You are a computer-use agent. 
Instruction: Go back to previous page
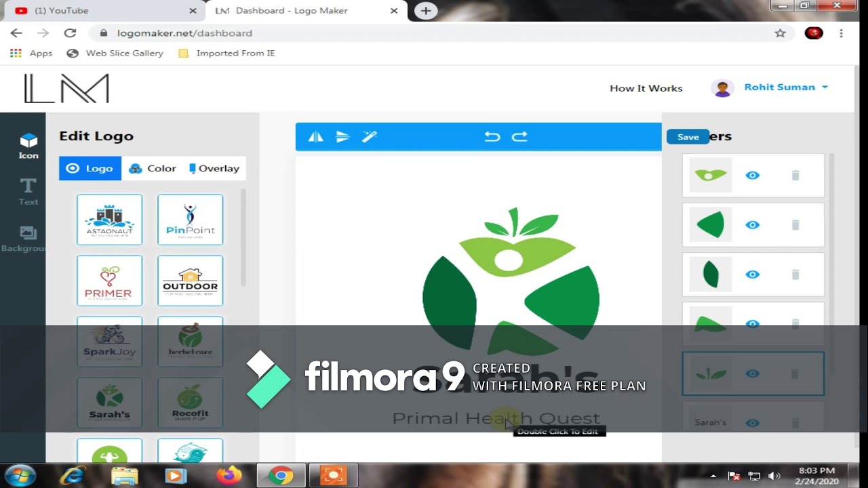[16, 33]
